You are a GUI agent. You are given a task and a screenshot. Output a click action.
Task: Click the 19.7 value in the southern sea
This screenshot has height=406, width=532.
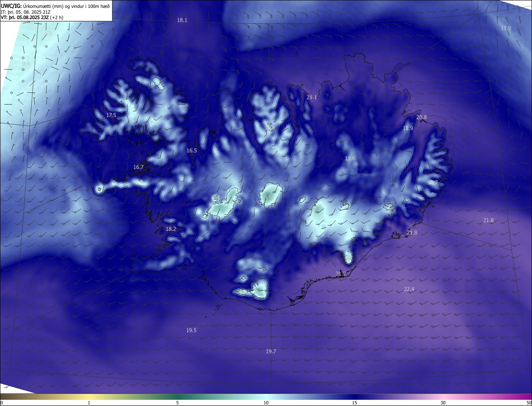coord(271,351)
